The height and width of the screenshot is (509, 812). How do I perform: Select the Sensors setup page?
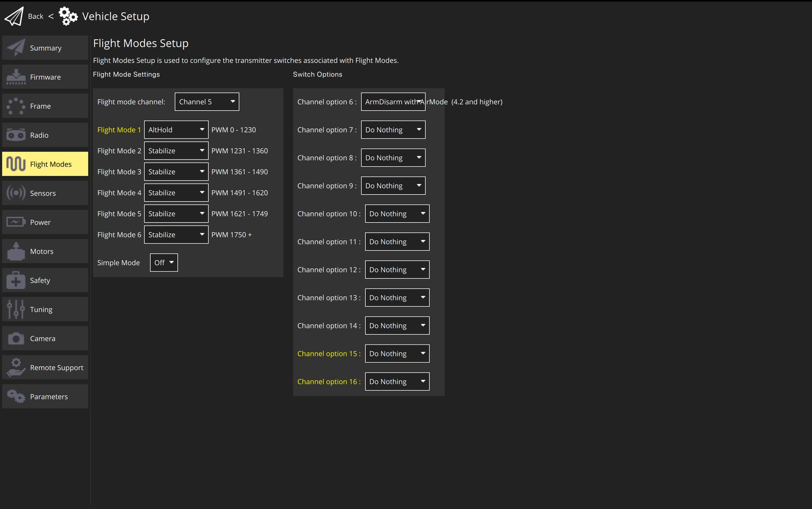(45, 193)
